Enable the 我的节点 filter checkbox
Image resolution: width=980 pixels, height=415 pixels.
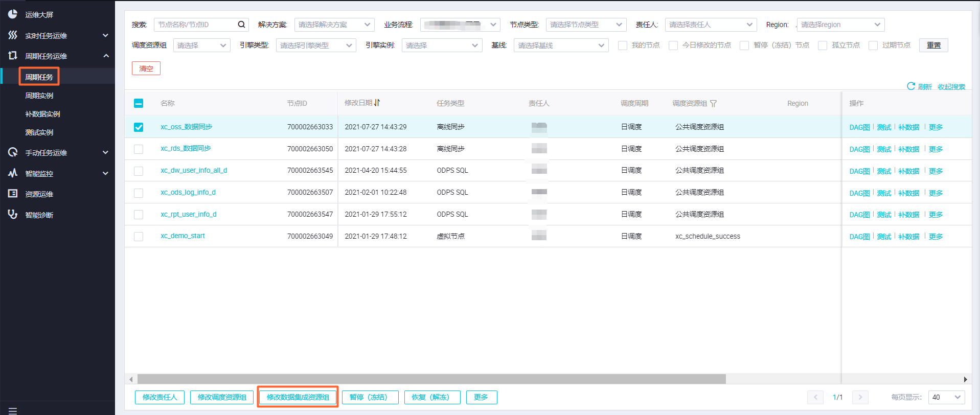(x=623, y=45)
